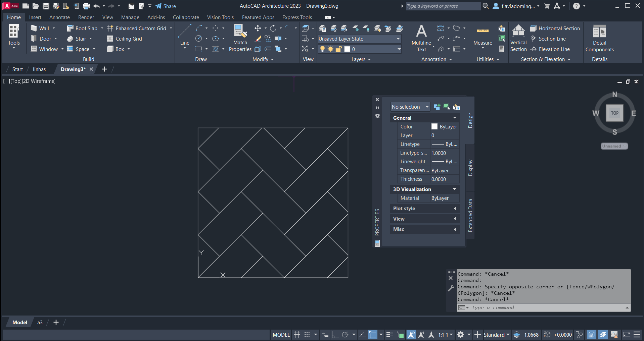This screenshot has height=341, width=644.
Task: Click the Roof Slab tool
Action: (82, 29)
